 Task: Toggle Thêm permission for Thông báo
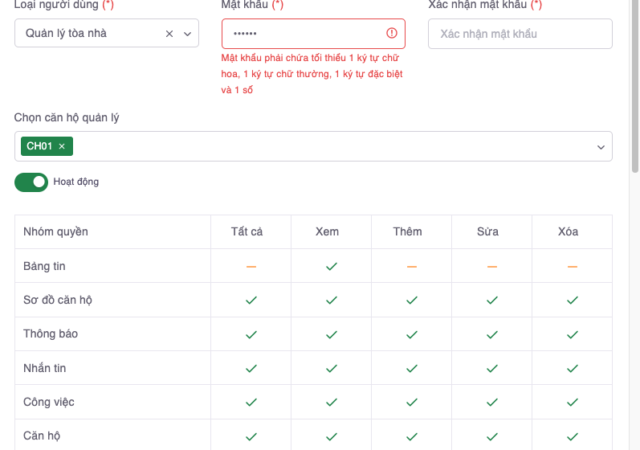point(411,334)
